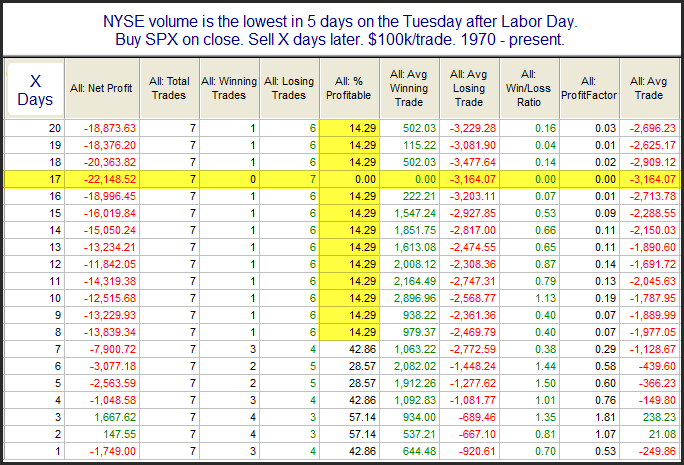The width and height of the screenshot is (684, 465).
Task: Select avg trade value -1,691.72
Action: click(653, 264)
